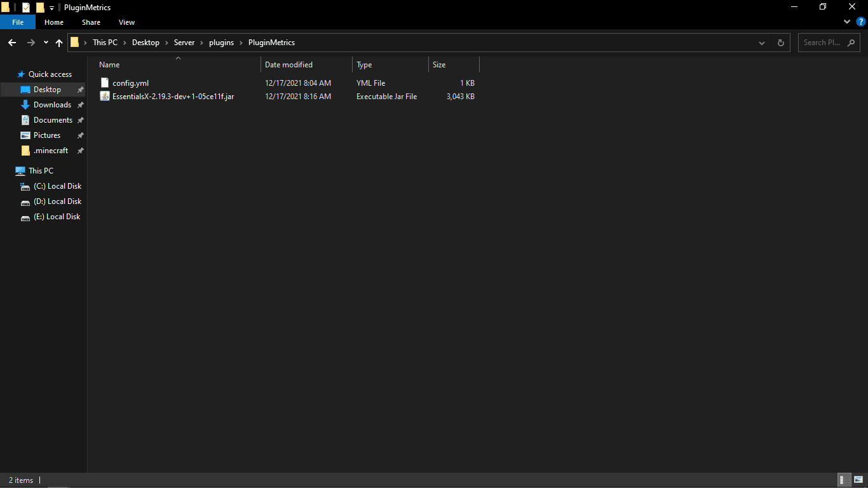Click the New folder icon in the title bar
The height and width of the screenshot is (488, 868).
click(40, 8)
